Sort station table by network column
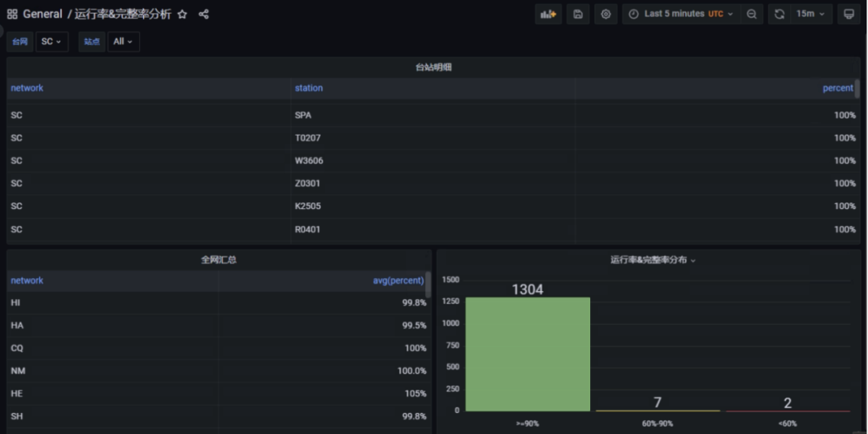The width and height of the screenshot is (868, 434). tap(27, 88)
